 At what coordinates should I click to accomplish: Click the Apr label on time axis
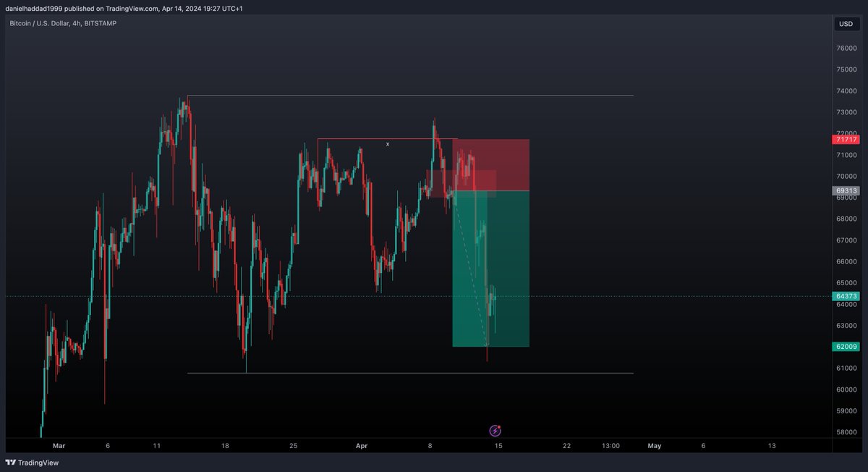pyautogui.click(x=362, y=446)
